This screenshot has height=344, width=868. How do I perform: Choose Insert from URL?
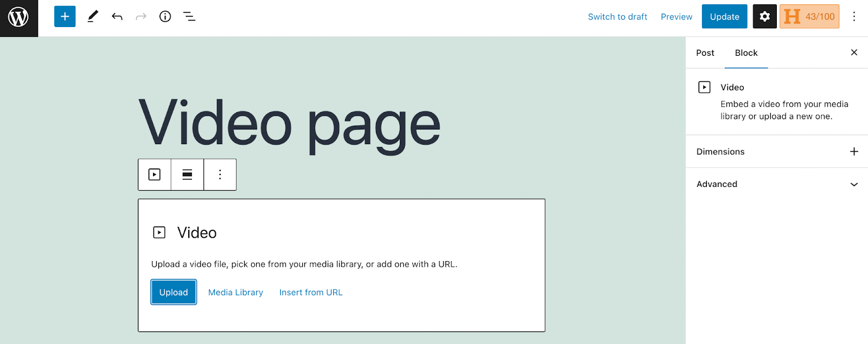point(311,292)
